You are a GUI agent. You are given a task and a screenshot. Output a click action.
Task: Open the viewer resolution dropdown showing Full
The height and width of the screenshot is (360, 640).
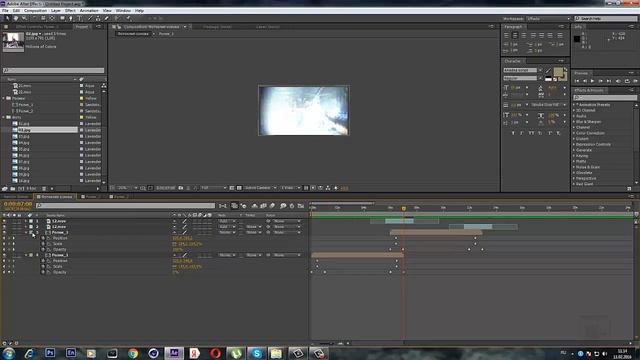click(x=213, y=188)
